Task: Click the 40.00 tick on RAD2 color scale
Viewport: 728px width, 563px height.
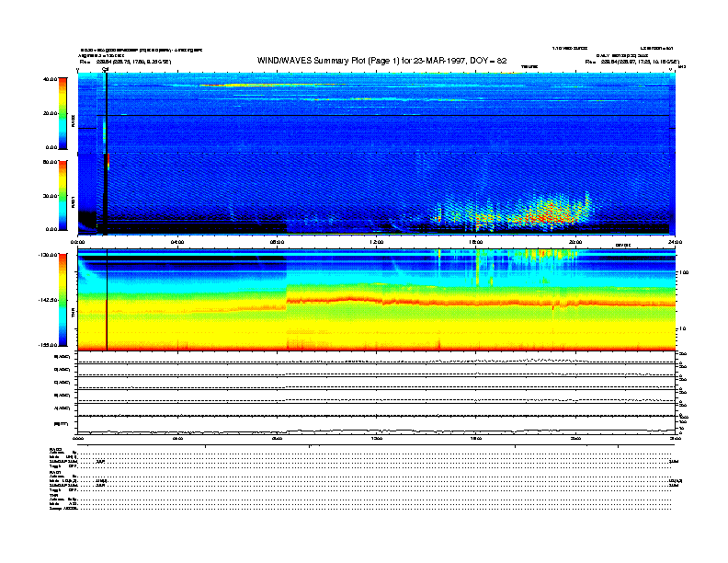Action: (x=50, y=79)
